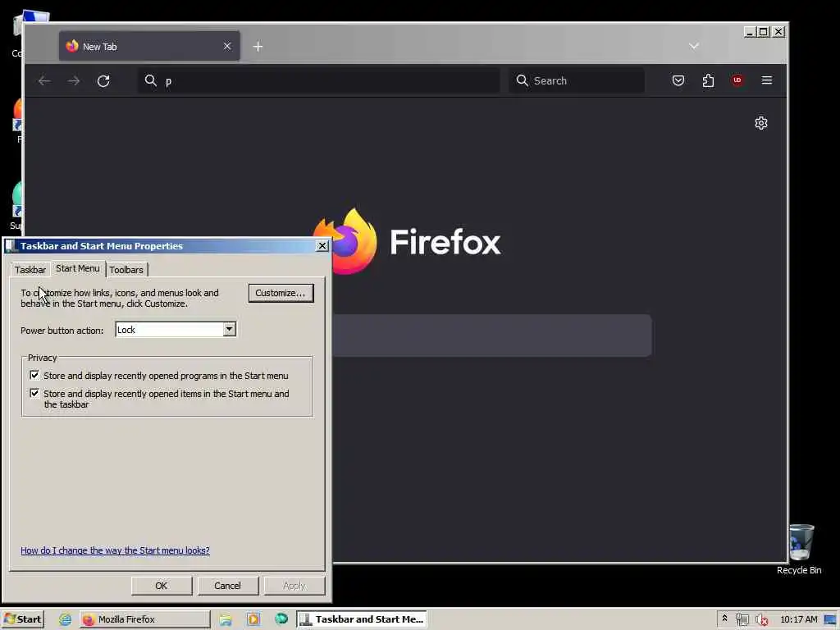This screenshot has width=840, height=630.
Task: Select the Recycle Bin desktop icon
Action: tap(799, 550)
